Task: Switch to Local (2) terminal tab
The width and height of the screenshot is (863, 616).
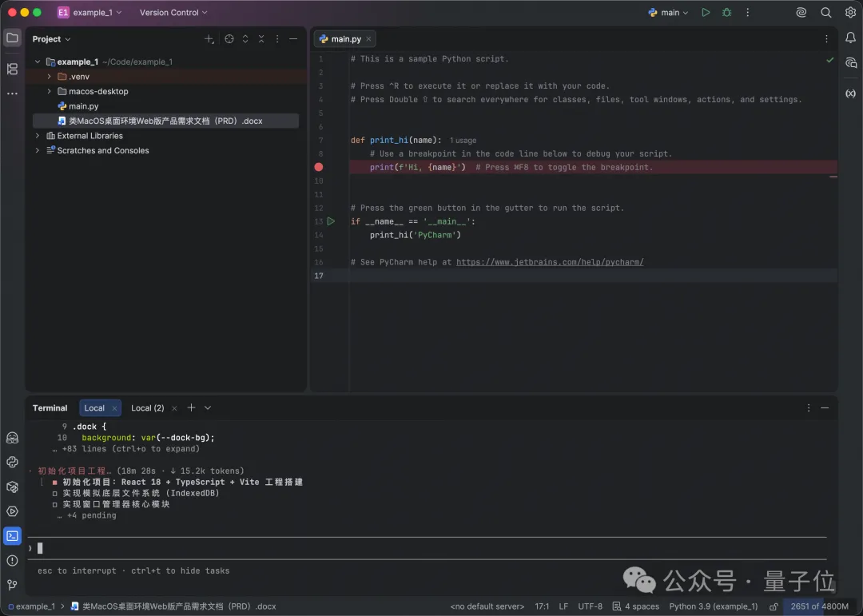Action: (x=147, y=408)
